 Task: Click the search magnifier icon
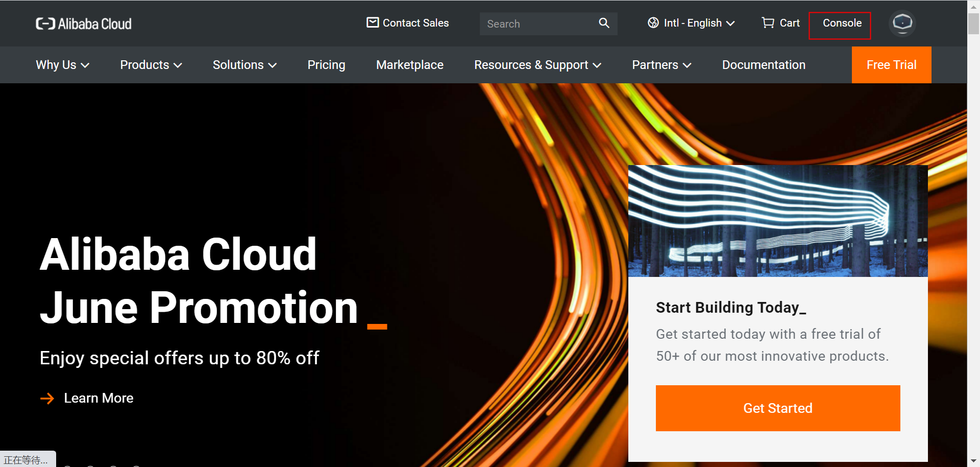604,23
